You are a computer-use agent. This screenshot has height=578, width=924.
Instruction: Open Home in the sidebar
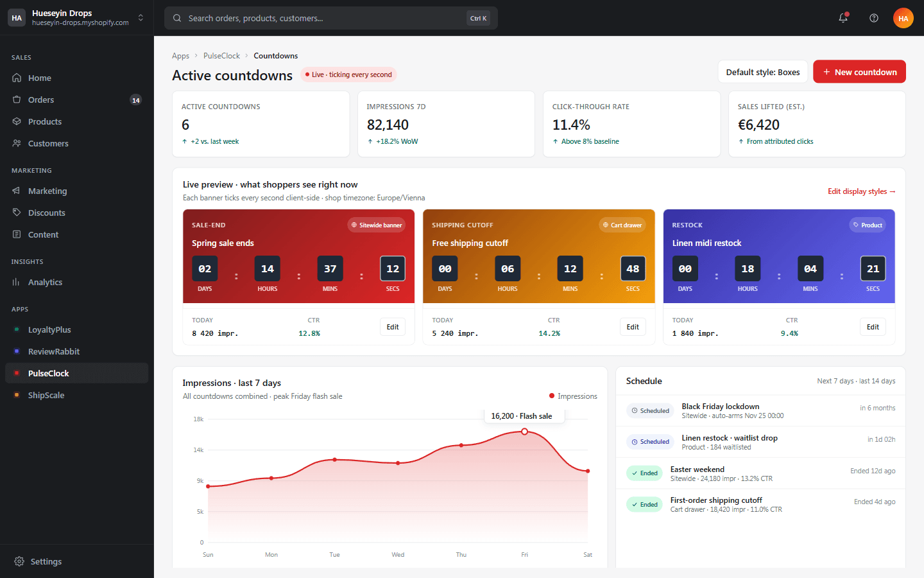coord(77,78)
